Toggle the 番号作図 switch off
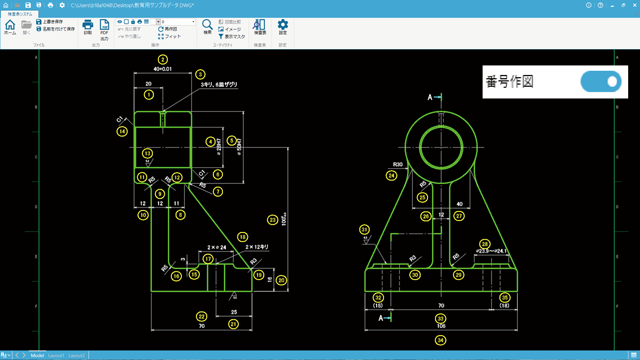640x360 pixels. pyautogui.click(x=601, y=82)
